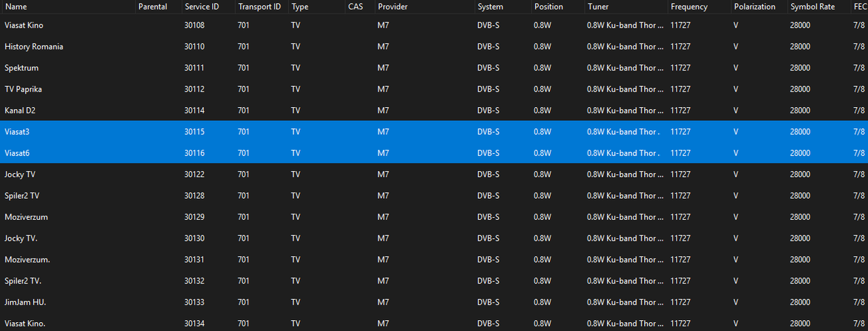Screen dimensions: 868x331
Task: Click Service ID 30131
Action: tap(194, 259)
